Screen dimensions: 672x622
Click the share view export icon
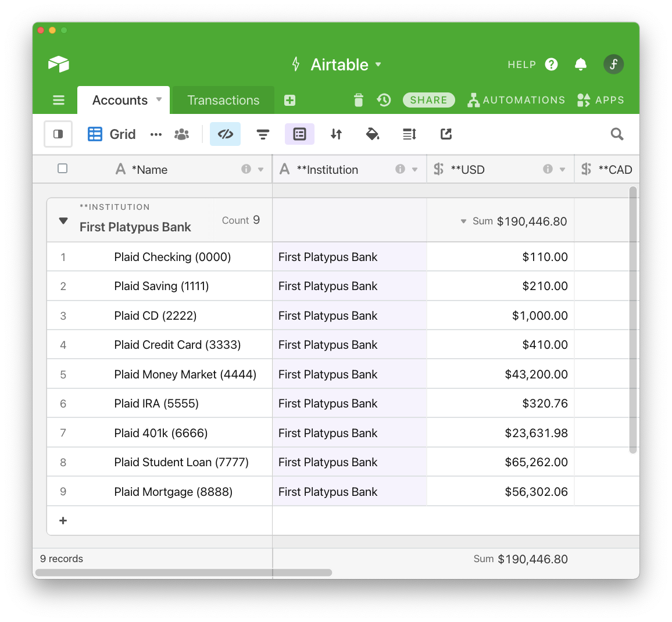coord(446,134)
